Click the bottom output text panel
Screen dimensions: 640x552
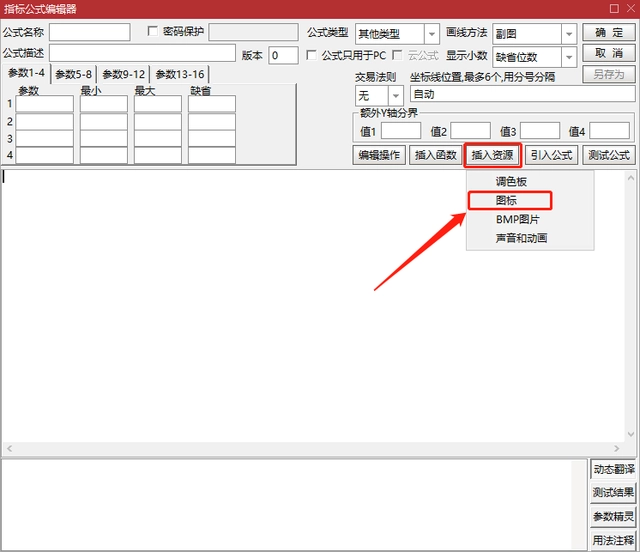(293, 505)
